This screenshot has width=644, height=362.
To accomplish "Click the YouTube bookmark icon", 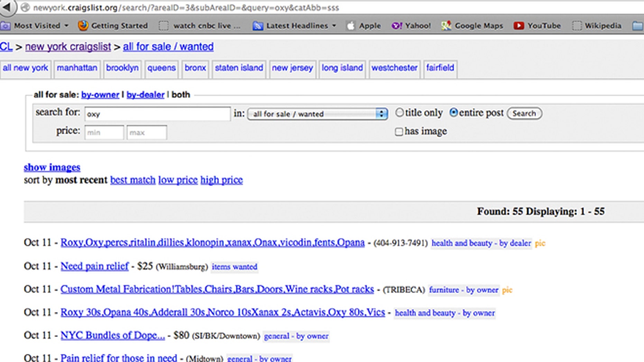I will pyautogui.click(x=518, y=26).
